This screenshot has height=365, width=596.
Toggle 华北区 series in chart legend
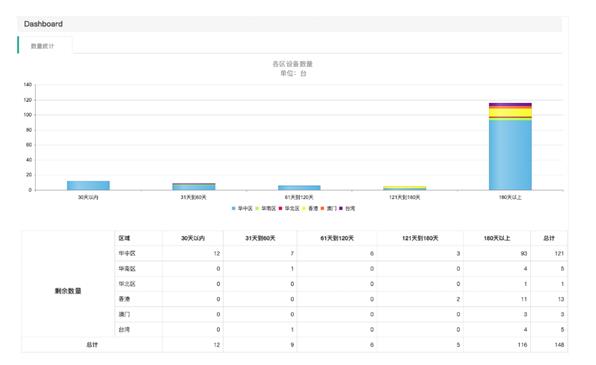pos(289,208)
